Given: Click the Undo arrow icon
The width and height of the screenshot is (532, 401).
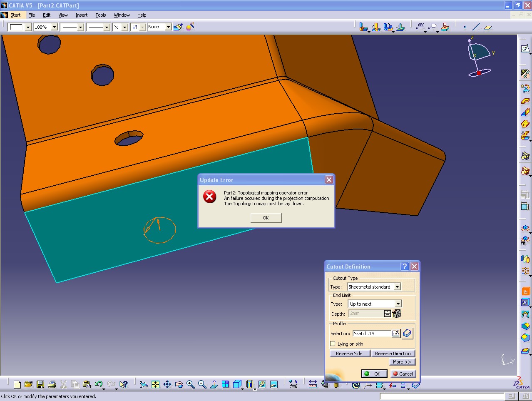Looking at the screenshot, I should click(x=99, y=384).
